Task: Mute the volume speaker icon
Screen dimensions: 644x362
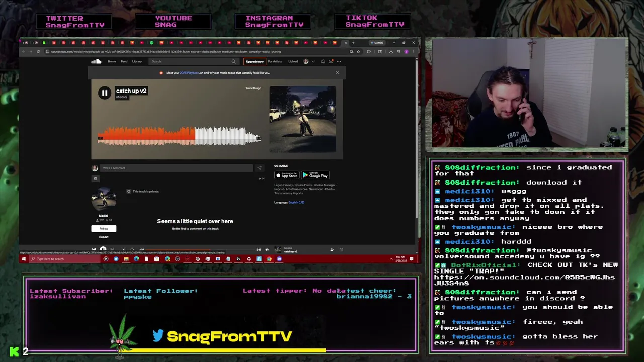Action: tap(267, 250)
